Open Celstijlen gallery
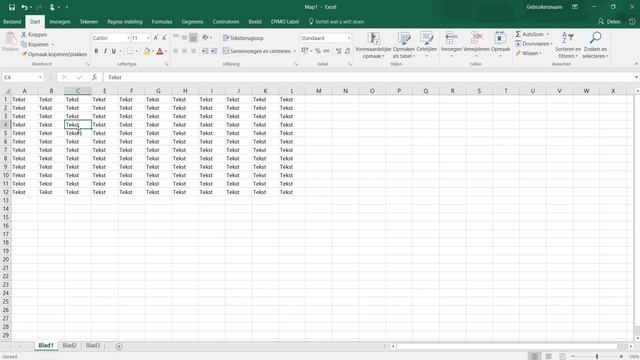The height and width of the screenshot is (360, 640). 427,45
